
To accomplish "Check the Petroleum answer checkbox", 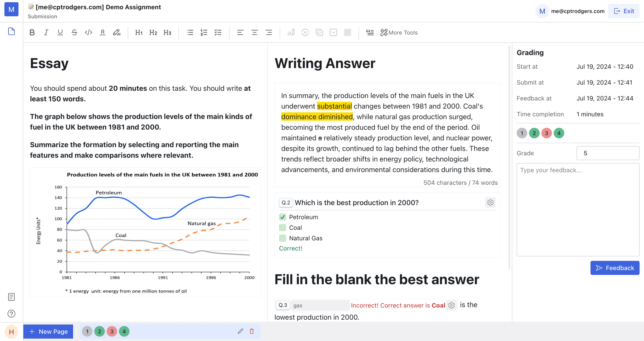I will (282, 217).
